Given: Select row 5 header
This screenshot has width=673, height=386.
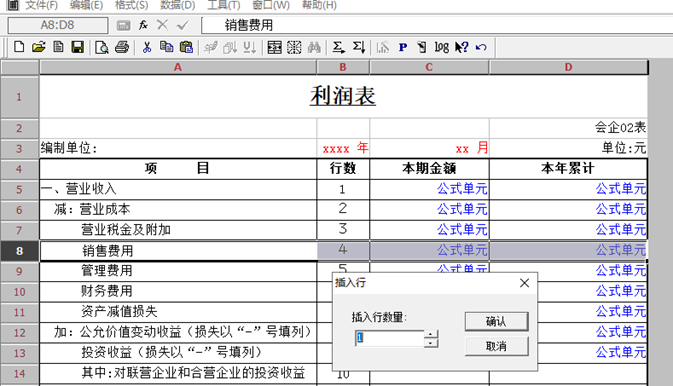Looking at the screenshot, I should 19,189.
